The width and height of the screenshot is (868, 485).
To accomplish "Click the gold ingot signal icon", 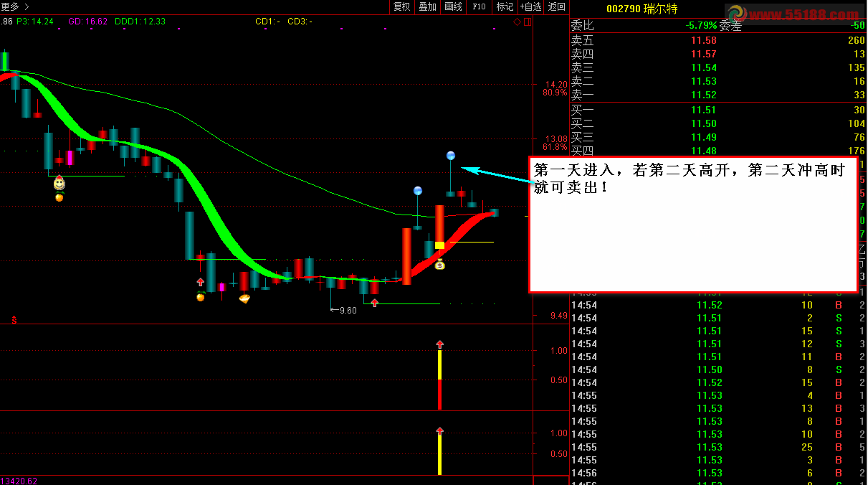I will pyautogui.click(x=244, y=298).
